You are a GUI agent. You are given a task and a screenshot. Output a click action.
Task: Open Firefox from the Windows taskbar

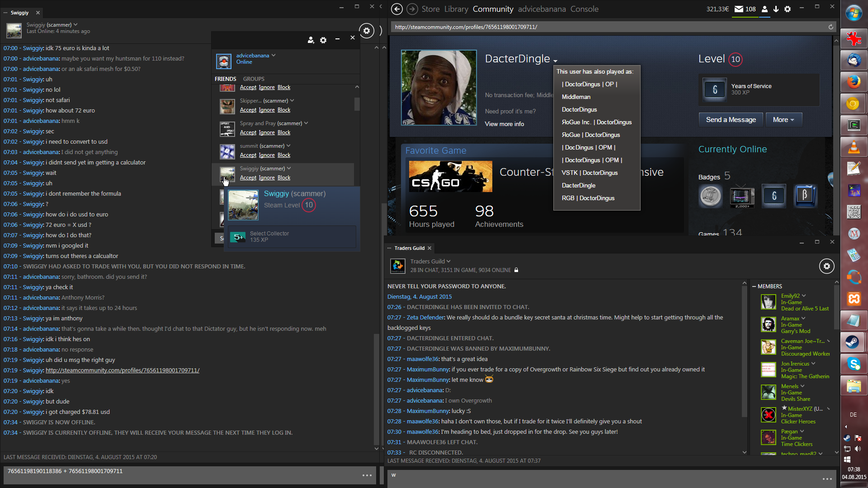(854, 82)
